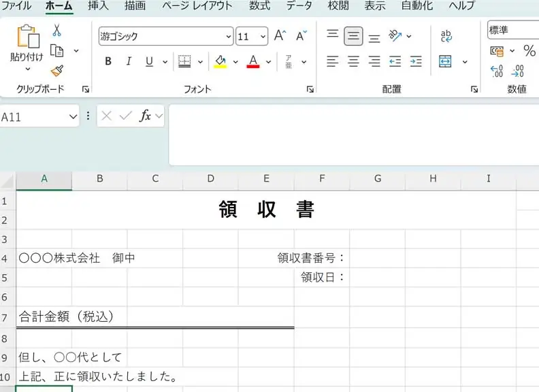Toggle center horizontal alignment
Screen dimensions: 539x392
pos(353,61)
